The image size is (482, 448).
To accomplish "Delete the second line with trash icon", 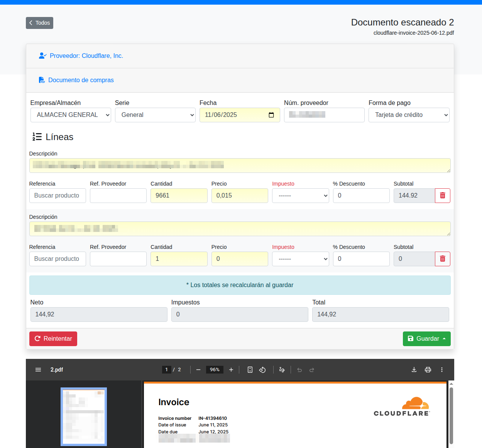I will [x=443, y=259].
